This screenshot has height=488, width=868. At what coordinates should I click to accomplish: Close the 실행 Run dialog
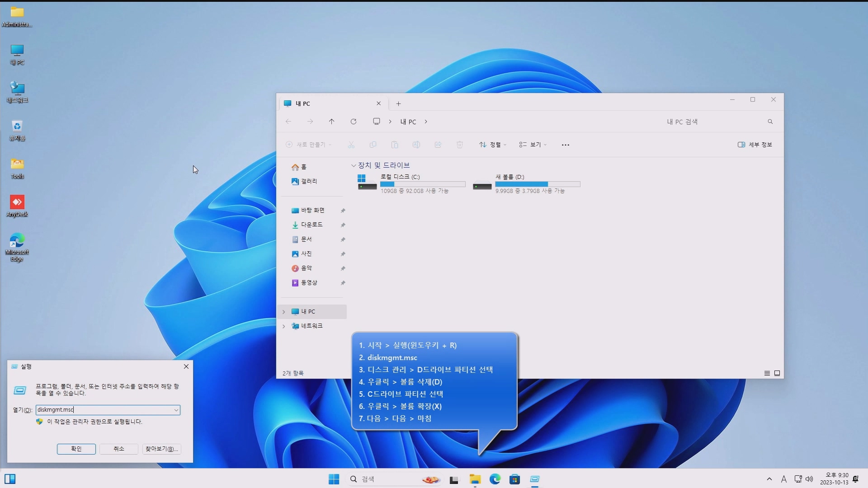pyautogui.click(x=186, y=366)
